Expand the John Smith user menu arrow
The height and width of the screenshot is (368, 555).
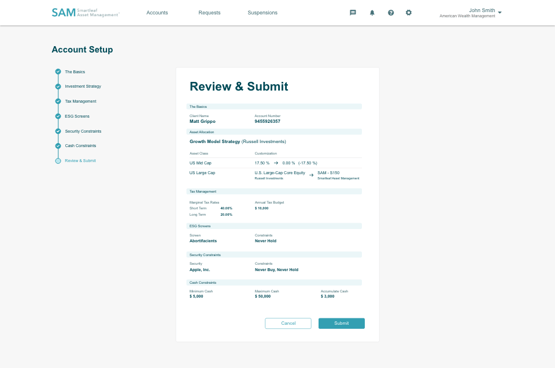pos(500,12)
